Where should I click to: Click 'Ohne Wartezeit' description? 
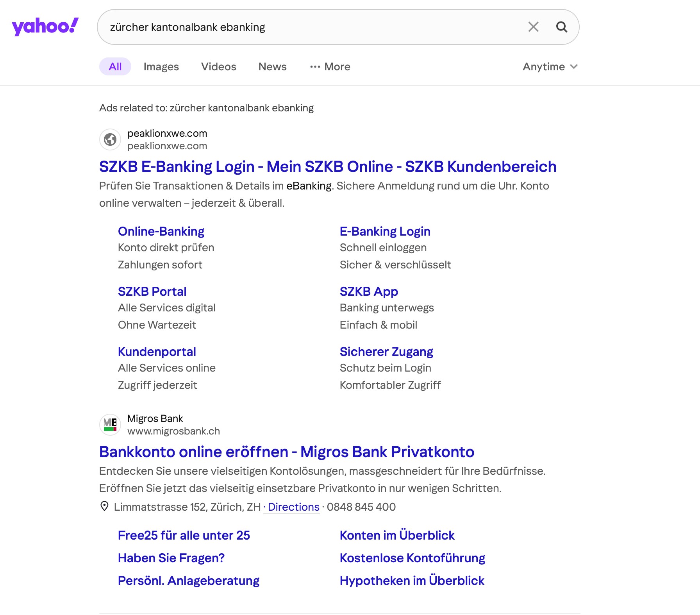pos(157,325)
